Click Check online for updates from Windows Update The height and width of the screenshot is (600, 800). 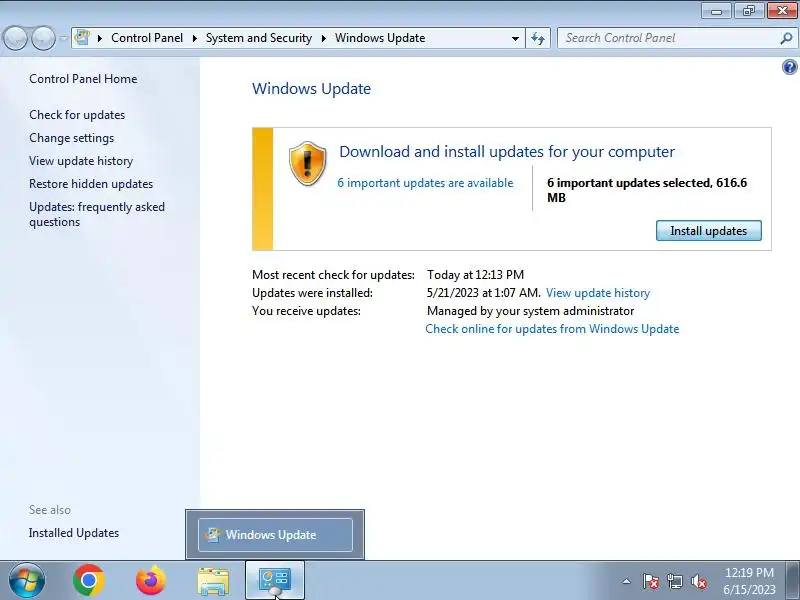coord(552,329)
